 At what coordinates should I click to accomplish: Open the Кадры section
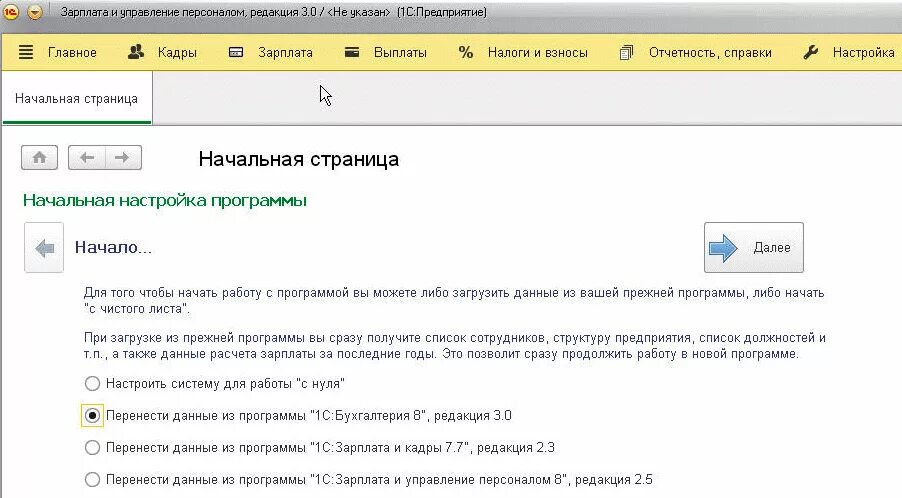coord(177,52)
